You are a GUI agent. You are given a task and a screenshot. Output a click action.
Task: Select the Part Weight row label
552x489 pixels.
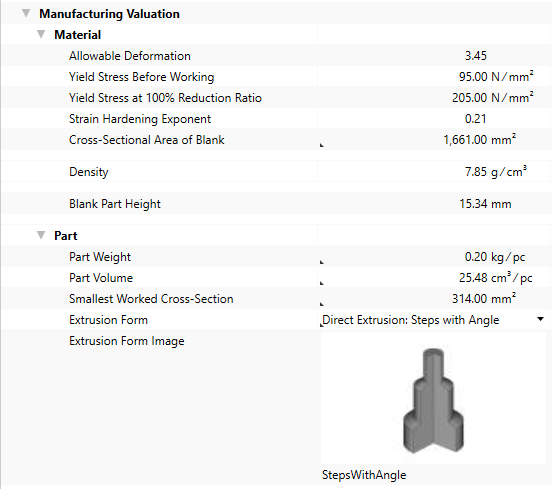[x=100, y=257]
